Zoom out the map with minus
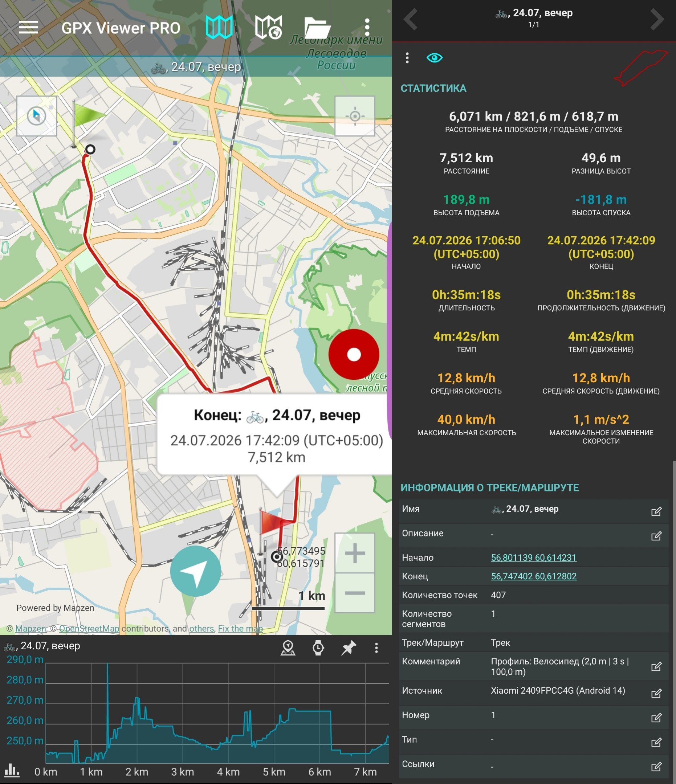Image resolution: width=676 pixels, height=784 pixels. (355, 593)
